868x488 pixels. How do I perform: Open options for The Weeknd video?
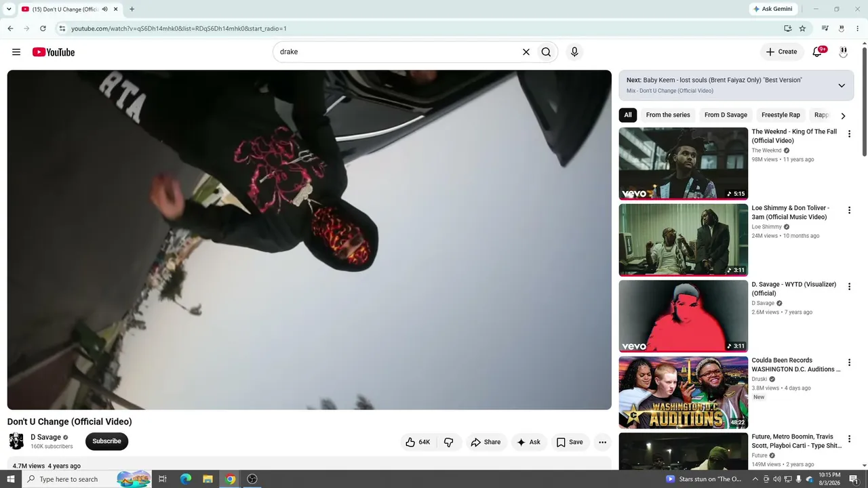(849, 134)
